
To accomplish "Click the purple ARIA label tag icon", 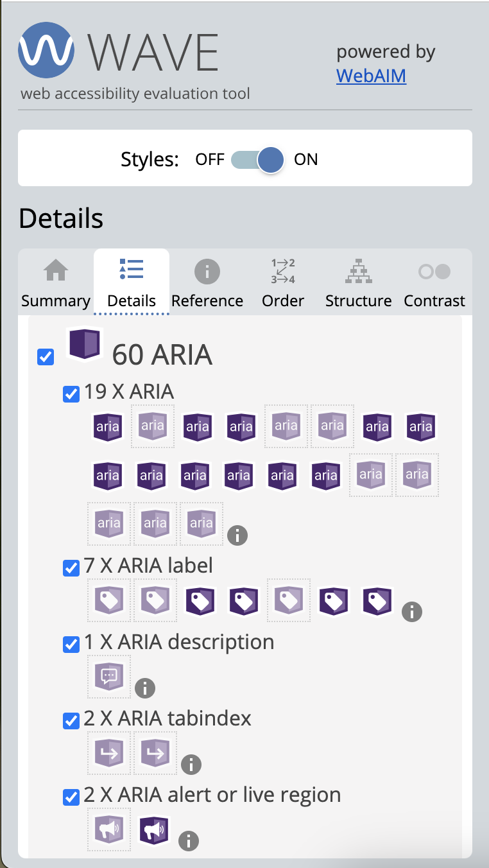I will point(200,600).
